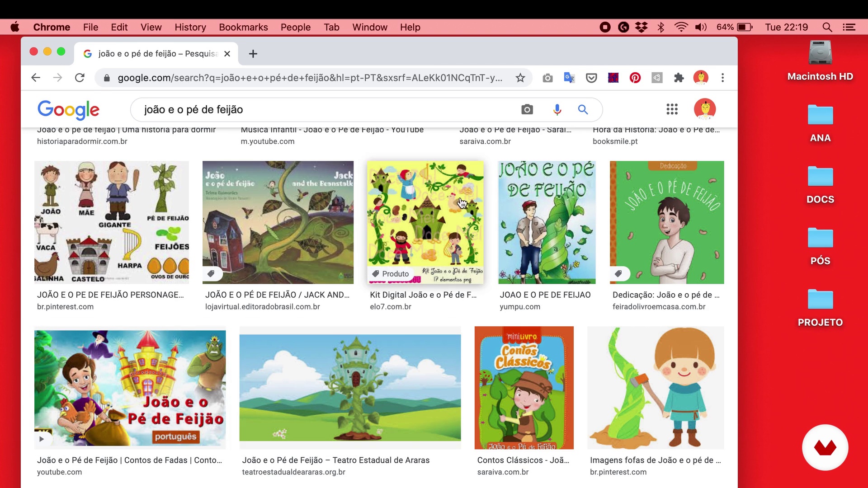Close the 'joão e o pé de feijão' tab
The height and width of the screenshot is (488, 868).
pyautogui.click(x=227, y=54)
